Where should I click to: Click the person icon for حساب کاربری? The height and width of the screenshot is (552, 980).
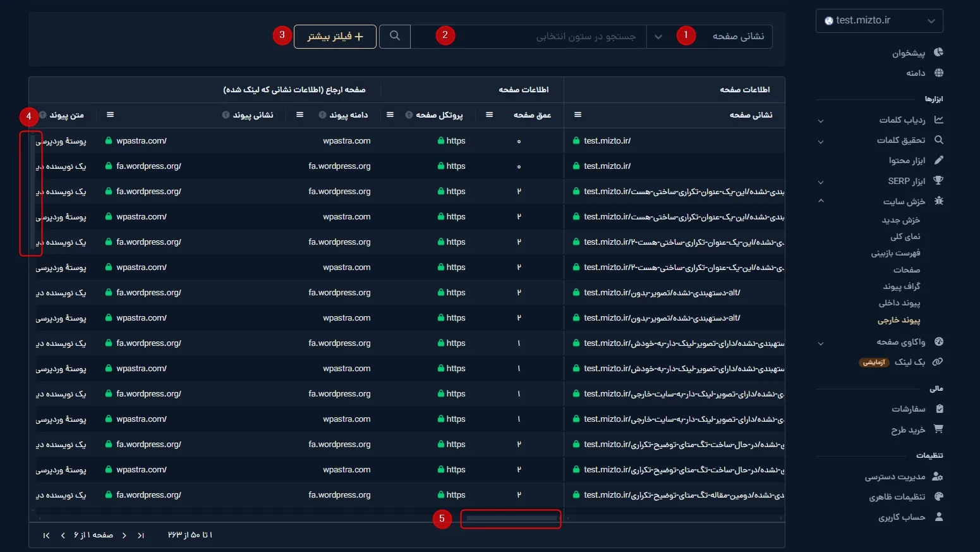coord(939,517)
